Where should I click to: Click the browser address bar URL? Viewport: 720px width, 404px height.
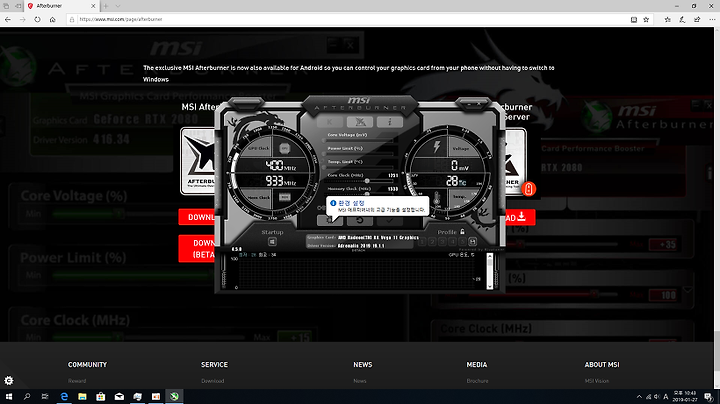(x=121, y=19)
